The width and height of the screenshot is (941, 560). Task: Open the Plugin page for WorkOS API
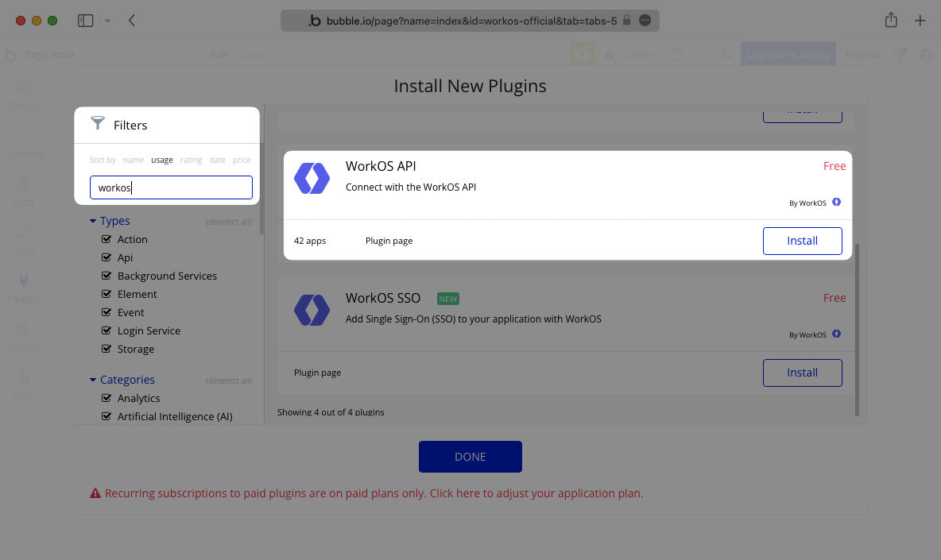click(389, 241)
